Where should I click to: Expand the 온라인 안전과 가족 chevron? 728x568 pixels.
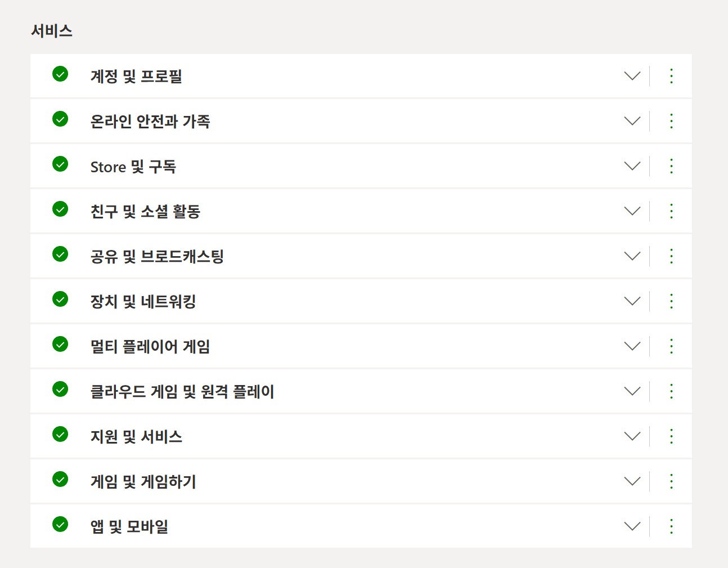(632, 121)
